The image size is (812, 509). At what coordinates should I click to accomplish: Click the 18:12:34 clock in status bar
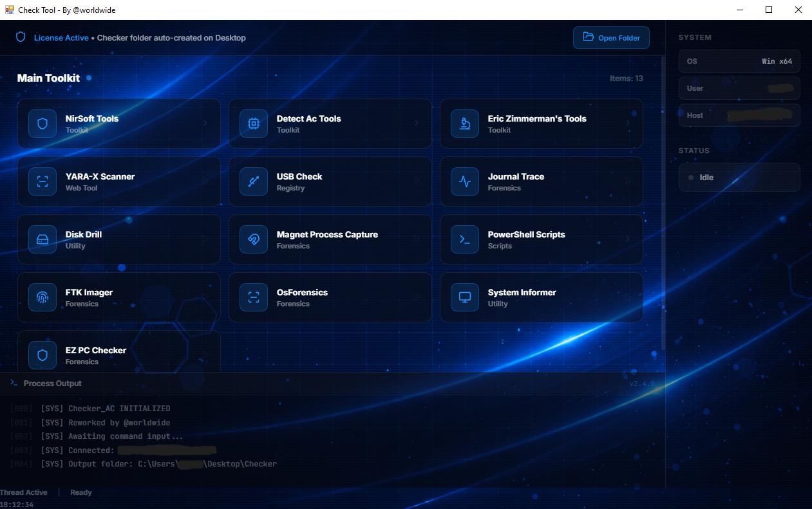17,504
